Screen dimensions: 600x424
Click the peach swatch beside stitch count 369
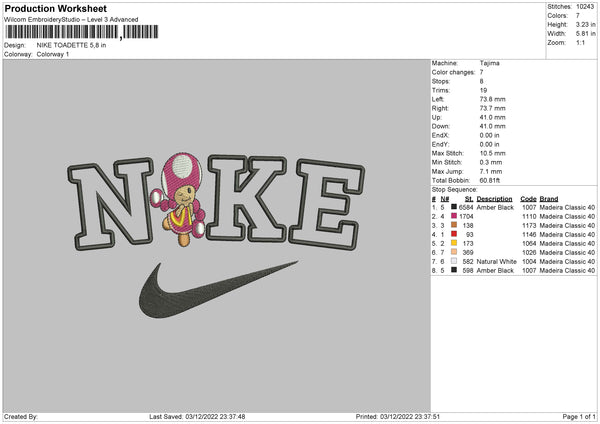tap(454, 252)
